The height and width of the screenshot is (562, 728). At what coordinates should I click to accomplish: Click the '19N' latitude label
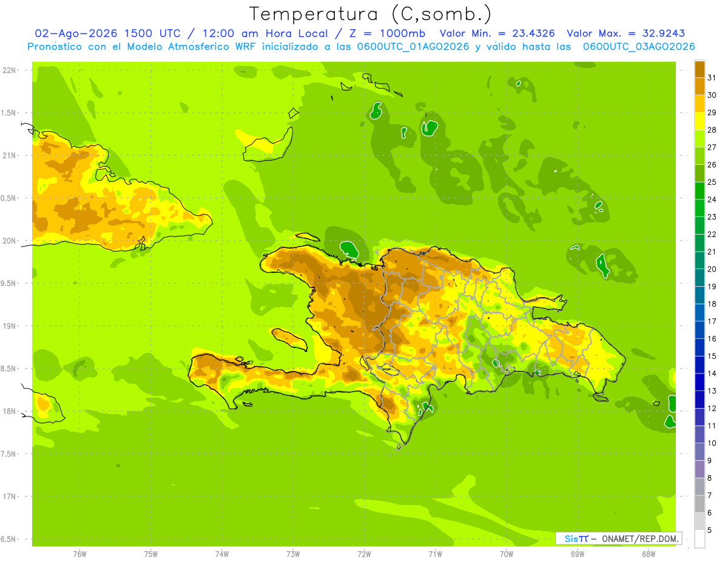[x=10, y=326]
